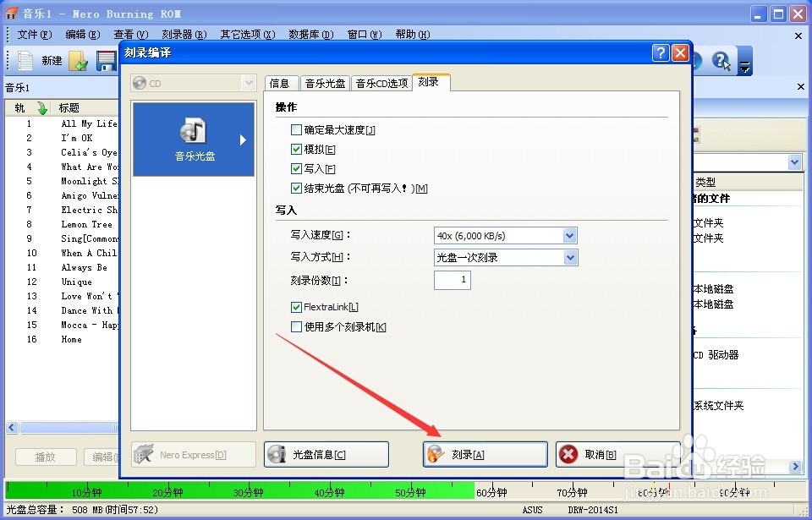This screenshot has height=520, width=812.
Task: Click the 刻录[A] burn button
Action: coord(486,454)
